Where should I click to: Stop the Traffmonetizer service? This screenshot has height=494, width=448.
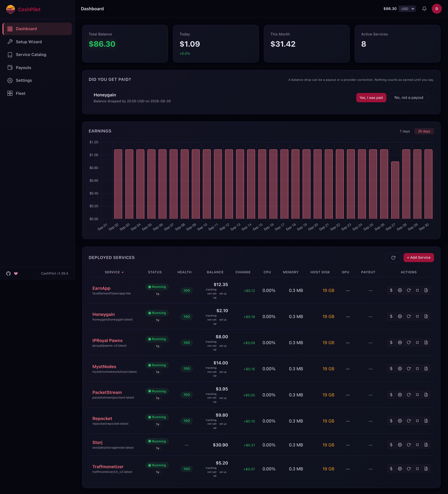click(417, 469)
